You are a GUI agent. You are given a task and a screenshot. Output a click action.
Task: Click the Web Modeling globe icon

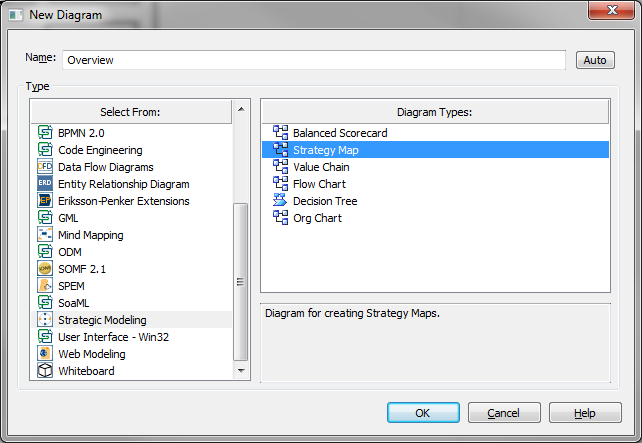pyautogui.click(x=45, y=354)
